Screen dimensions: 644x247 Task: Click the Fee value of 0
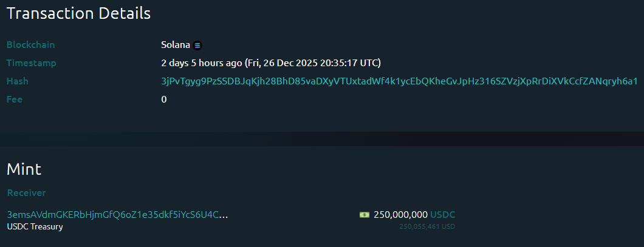click(164, 100)
